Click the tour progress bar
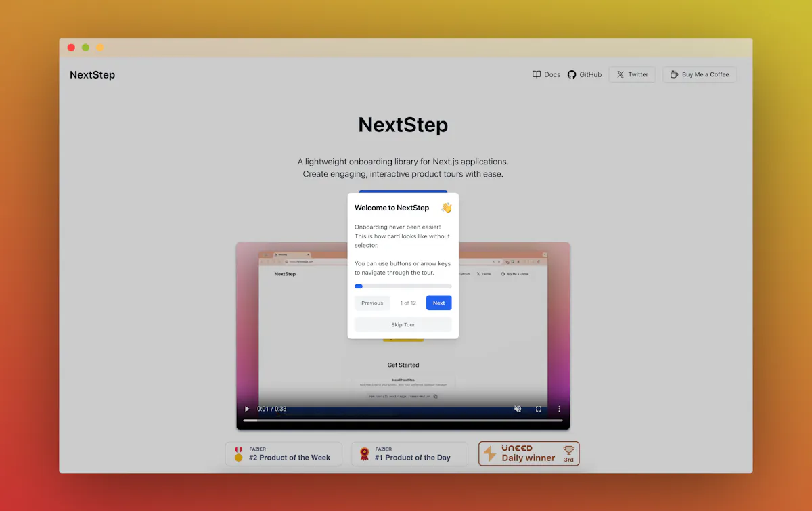Viewport: 812px width, 511px height. click(x=403, y=286)
